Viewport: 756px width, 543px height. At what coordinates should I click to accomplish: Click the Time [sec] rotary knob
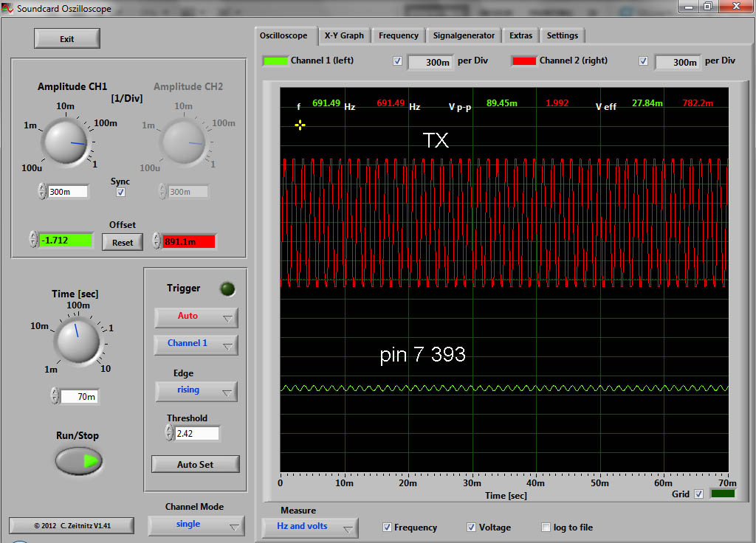78,340
